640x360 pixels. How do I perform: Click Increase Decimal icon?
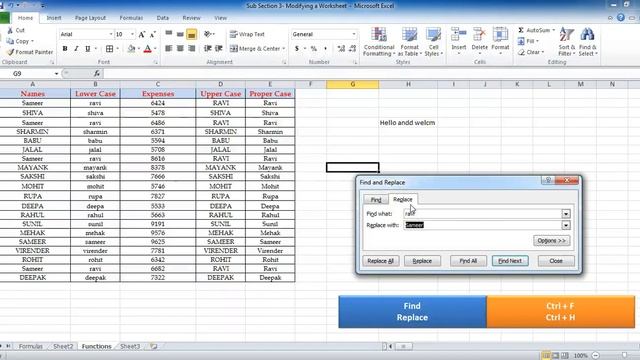pyautogui.click(x=341, y=49)
